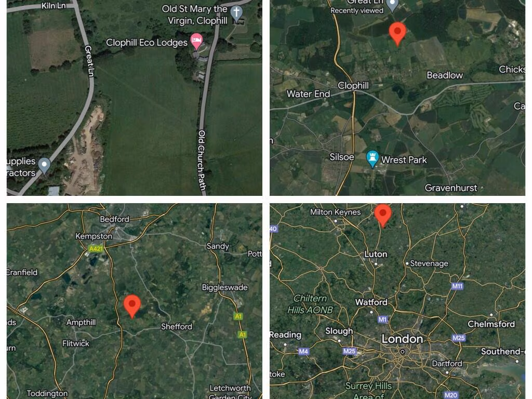Viewport: 532px width, 399px height.
Task: Click the Wrest Park label text
Action: tap(404, 160)
